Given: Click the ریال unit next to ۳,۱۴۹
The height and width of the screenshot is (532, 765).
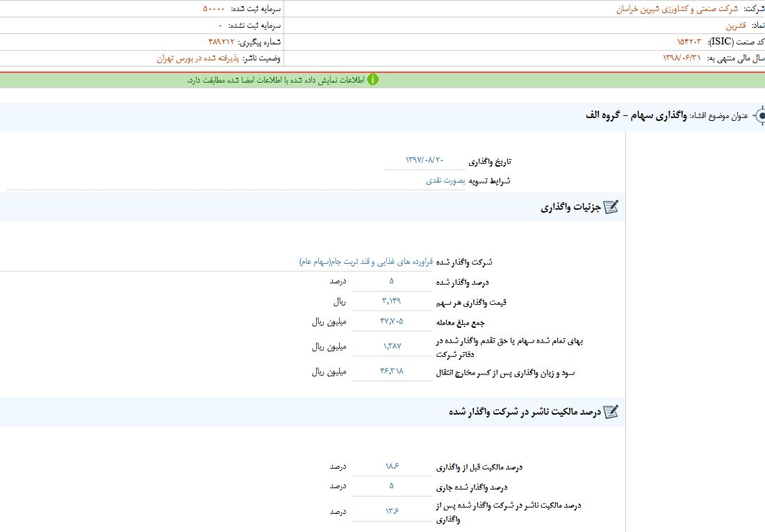Looking at the screenshot, I should pos(340,302).
